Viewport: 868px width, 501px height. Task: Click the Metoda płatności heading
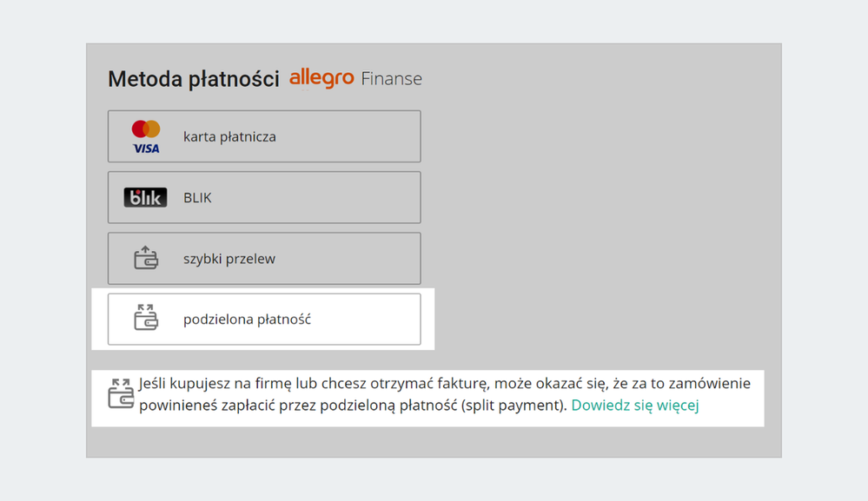click(x=193, y=79)
